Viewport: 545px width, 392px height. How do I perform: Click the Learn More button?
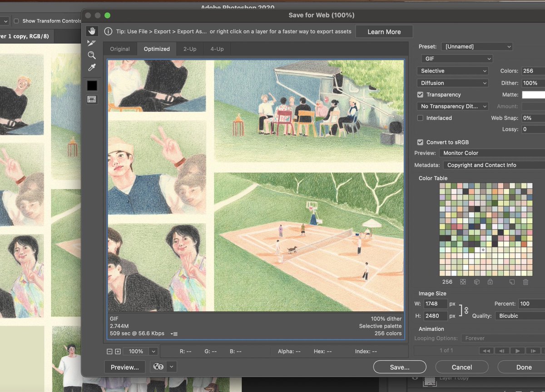[x=384, y=32]
